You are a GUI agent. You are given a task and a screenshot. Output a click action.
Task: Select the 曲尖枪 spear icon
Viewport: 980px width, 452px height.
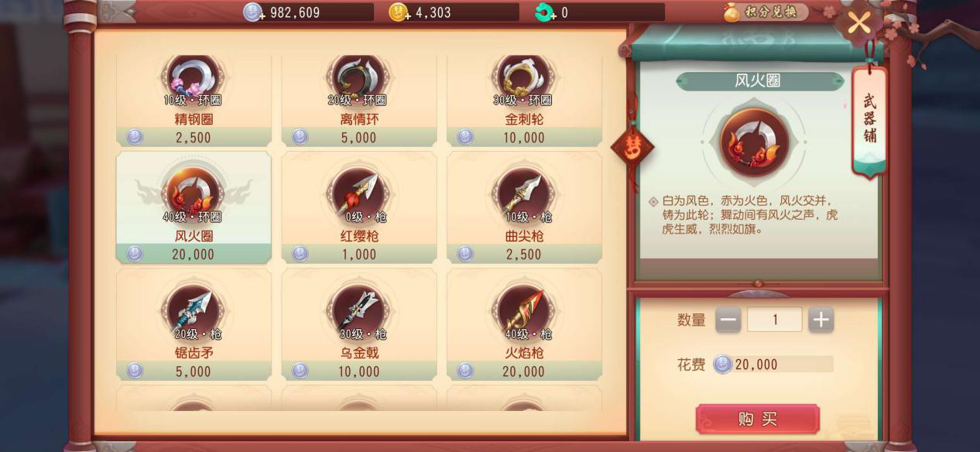(523, 193)
